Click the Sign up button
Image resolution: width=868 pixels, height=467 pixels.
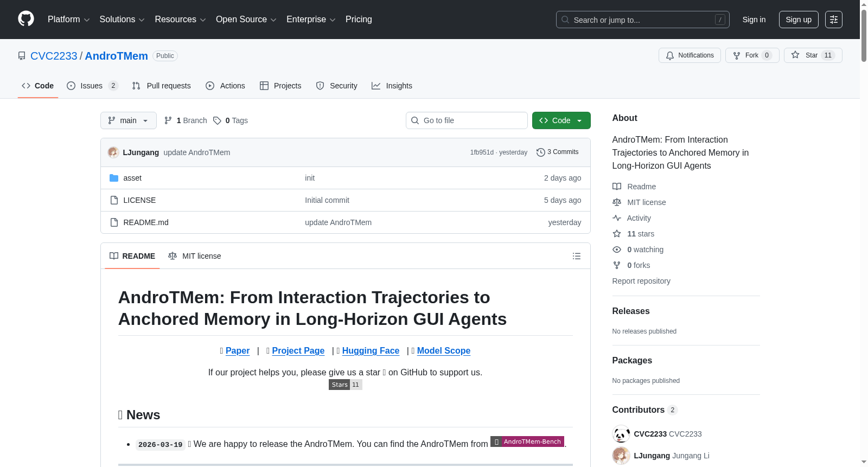click(x=799, y=20)
